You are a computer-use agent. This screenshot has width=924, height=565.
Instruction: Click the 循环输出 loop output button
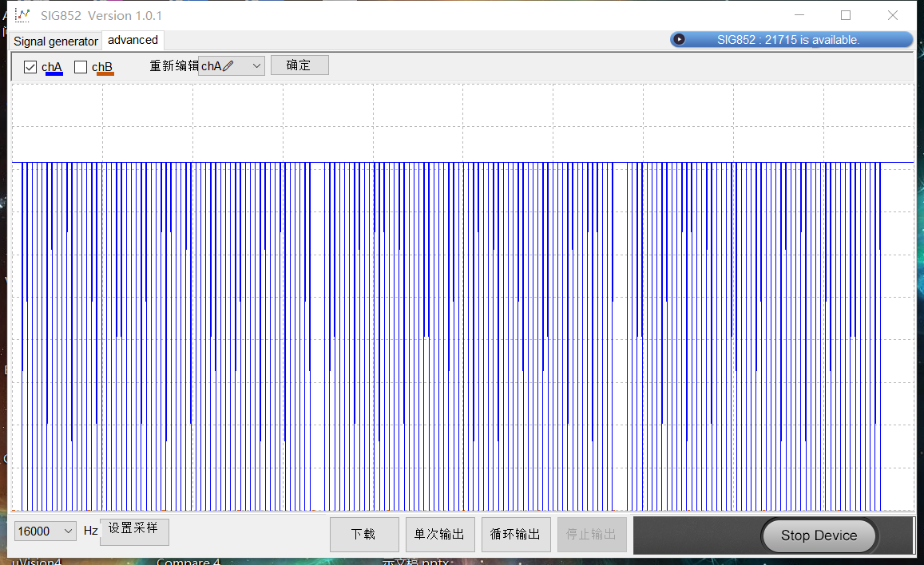(516, 535)
